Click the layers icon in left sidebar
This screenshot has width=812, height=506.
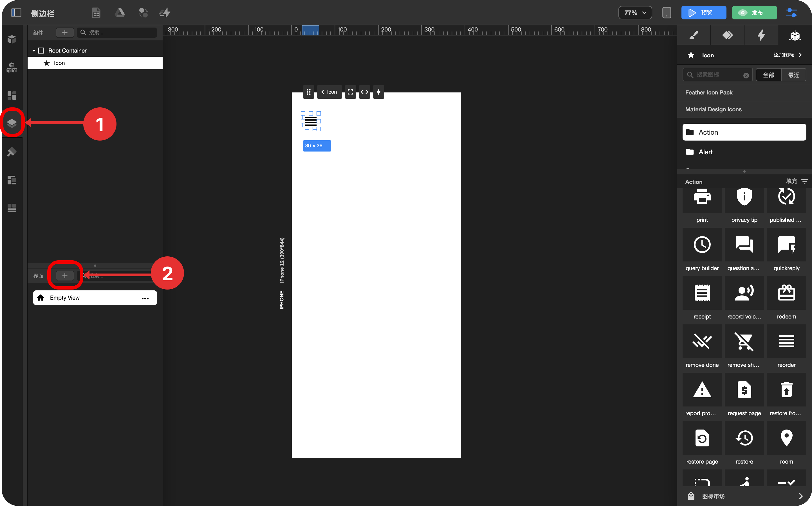pos(12,123)
